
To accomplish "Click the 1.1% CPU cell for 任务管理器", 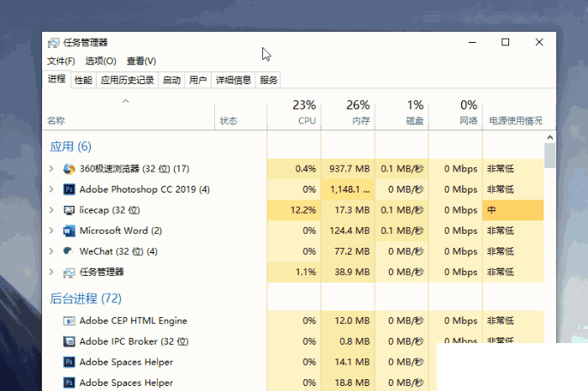I will tap(294, 272).
